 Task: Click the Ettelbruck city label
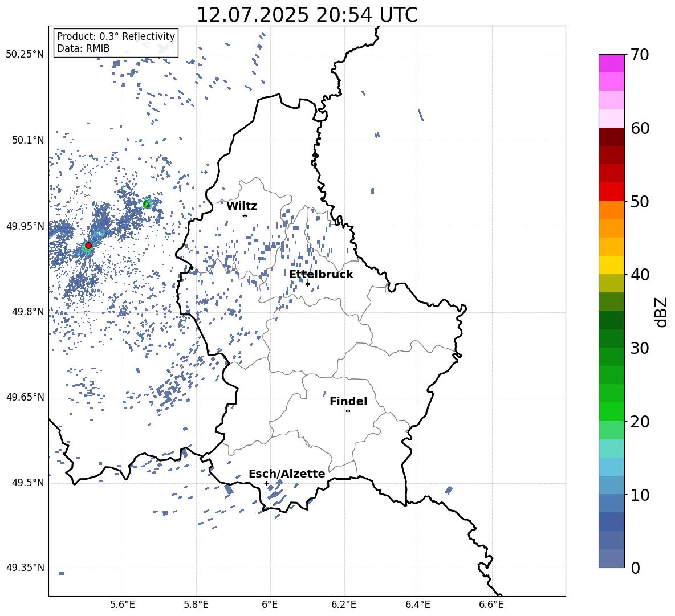[321, 275]
